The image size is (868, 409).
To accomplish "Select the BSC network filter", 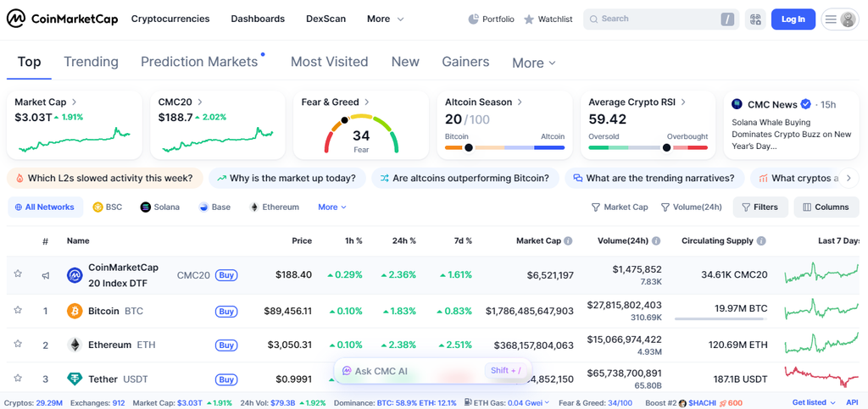I will 108,207.
